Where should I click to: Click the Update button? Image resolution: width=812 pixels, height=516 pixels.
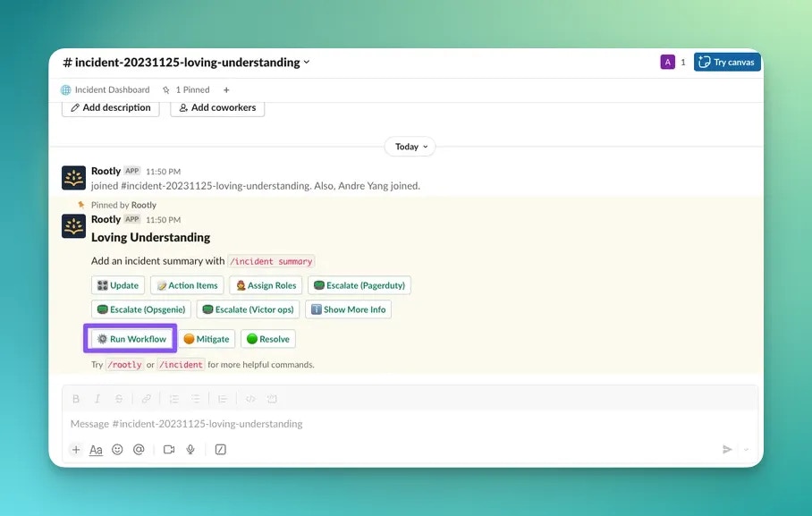118,285
